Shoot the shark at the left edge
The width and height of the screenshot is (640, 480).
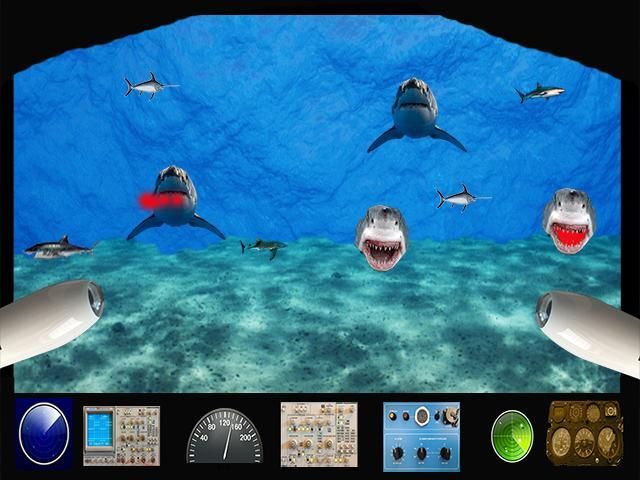pyautogui.click(x=57, y=246)
